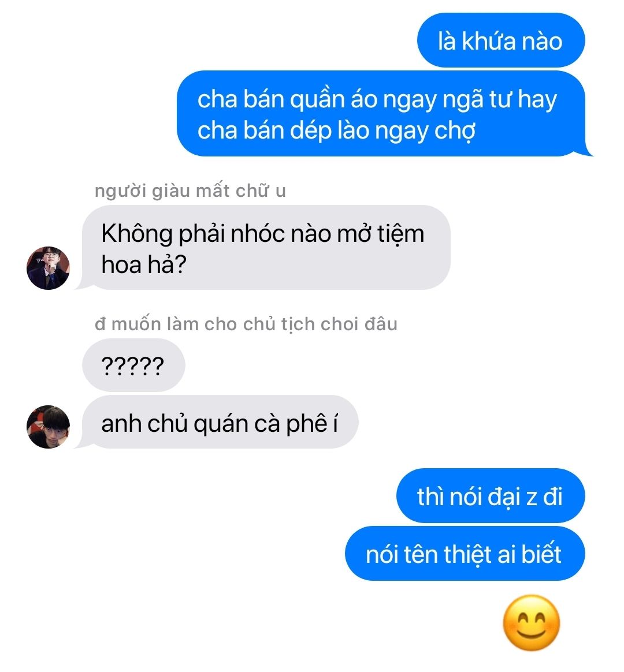Image resolution: width=624 pixels, height=672 pixels.
Task: Tap the 'thì nói đại z đi' bubble
Action: (491, 496)
